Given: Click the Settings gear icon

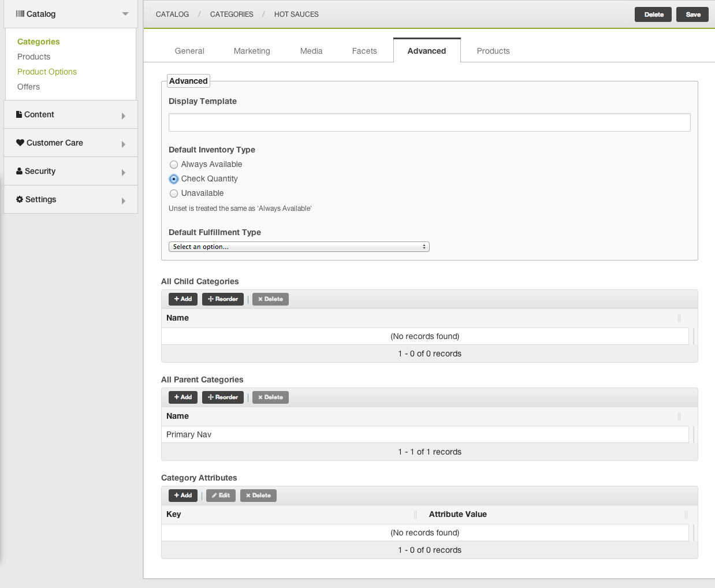Looking at the screenshot, I should (x=20, y=199).
